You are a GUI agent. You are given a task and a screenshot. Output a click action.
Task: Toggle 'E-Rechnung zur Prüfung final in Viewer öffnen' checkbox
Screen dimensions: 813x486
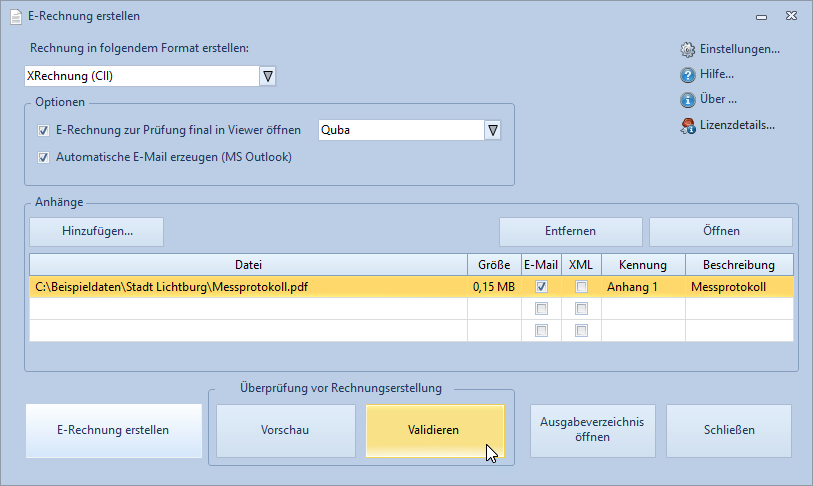44,130
